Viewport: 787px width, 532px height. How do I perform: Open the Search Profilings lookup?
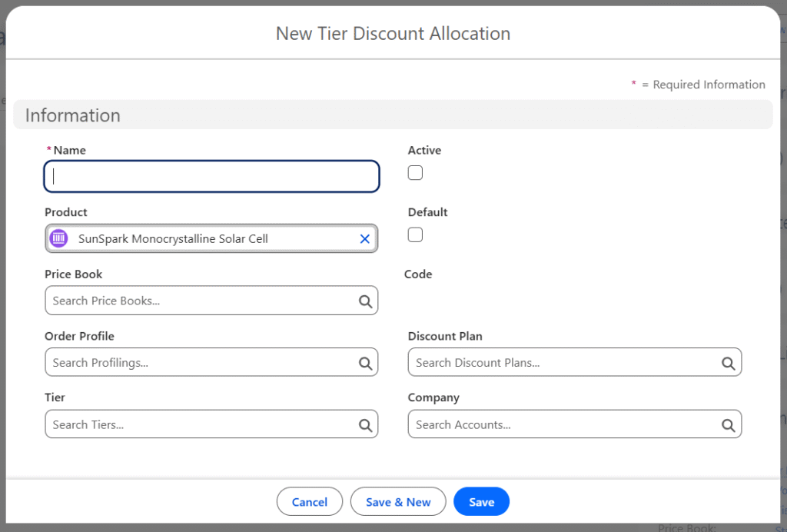pyautogui.click(x=200, y=363)
